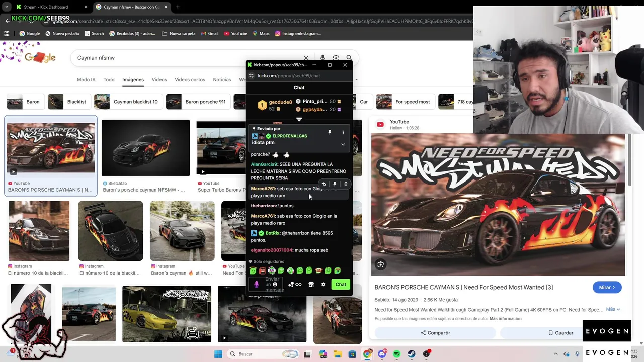644x362 pixels.
Task: Open the InstagramInstagram bookmark
Action: click(297, 34)
